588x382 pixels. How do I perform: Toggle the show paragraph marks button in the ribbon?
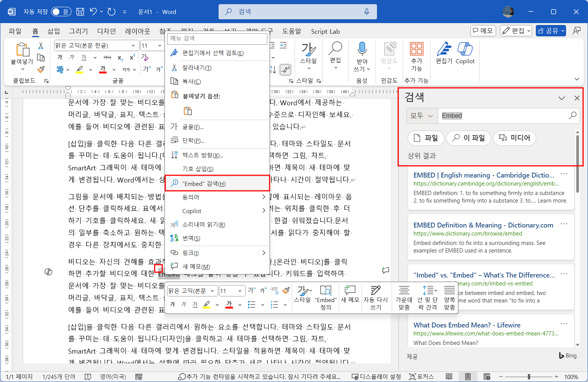(285, 69)
